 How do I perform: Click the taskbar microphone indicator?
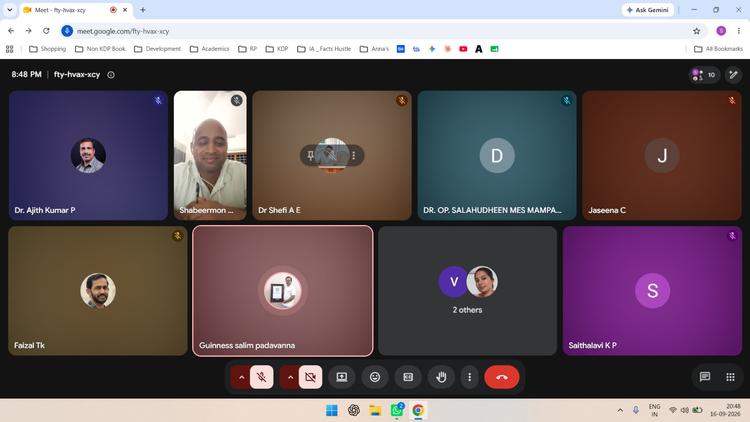(636, 410)
